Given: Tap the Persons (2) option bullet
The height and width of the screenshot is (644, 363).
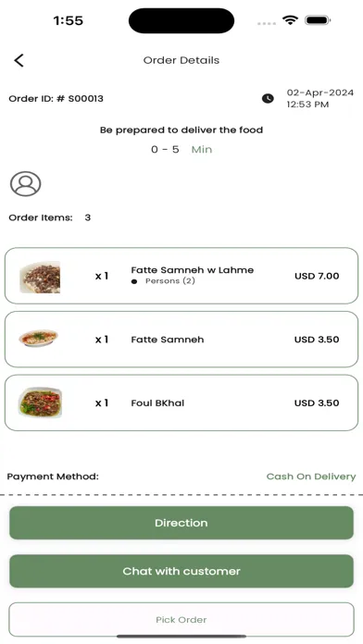Looking at the screenshot, I should (134, 281).
